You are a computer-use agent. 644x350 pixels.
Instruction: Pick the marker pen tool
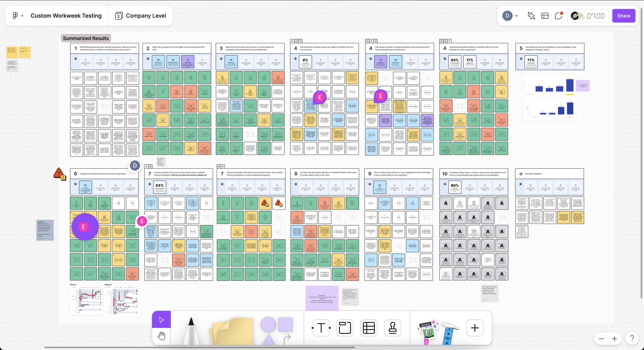(x=191, y=331)
